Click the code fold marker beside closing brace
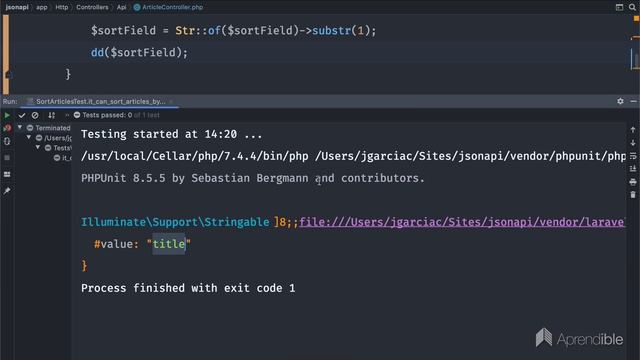 point(9,75)
